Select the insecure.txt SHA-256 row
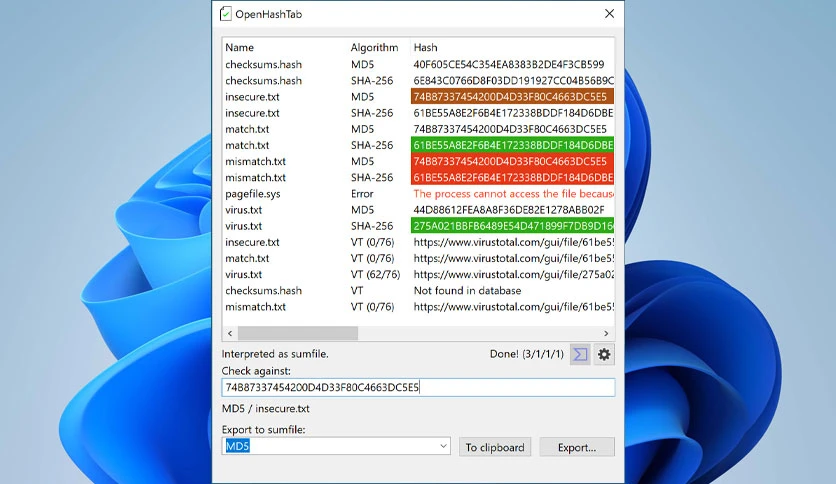This screenshot has width=836, height=484. click(x=419, y=113)
